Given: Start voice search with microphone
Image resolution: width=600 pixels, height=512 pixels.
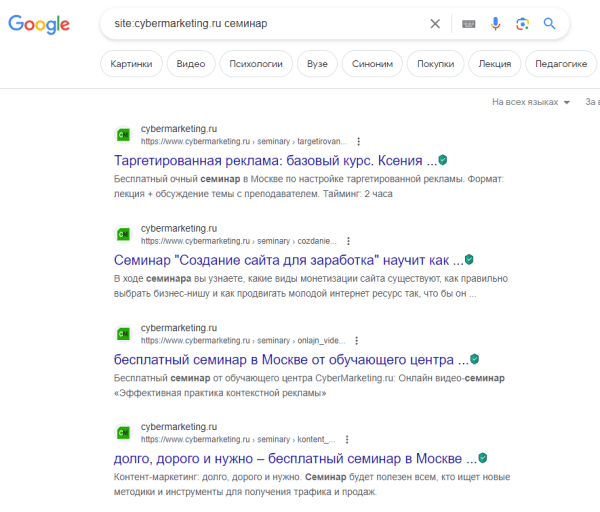Looking at the screenshot, I should [495, 24].
